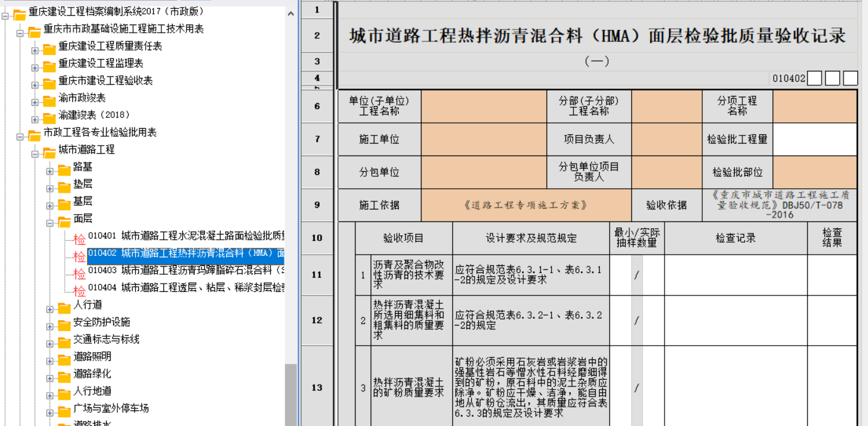Expand the 重庆建设工程监理表 folder
The image size is (868, 426).
pyautogui.click(x=35, y=67)
